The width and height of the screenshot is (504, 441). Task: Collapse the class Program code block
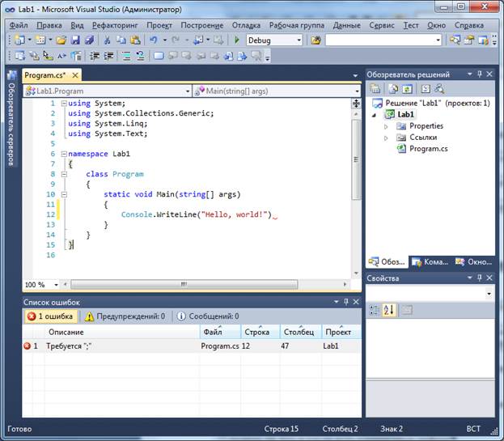64,174
